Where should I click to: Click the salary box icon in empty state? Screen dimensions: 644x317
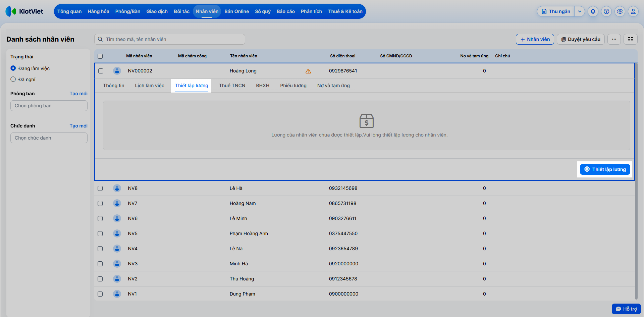click(367, 121)
